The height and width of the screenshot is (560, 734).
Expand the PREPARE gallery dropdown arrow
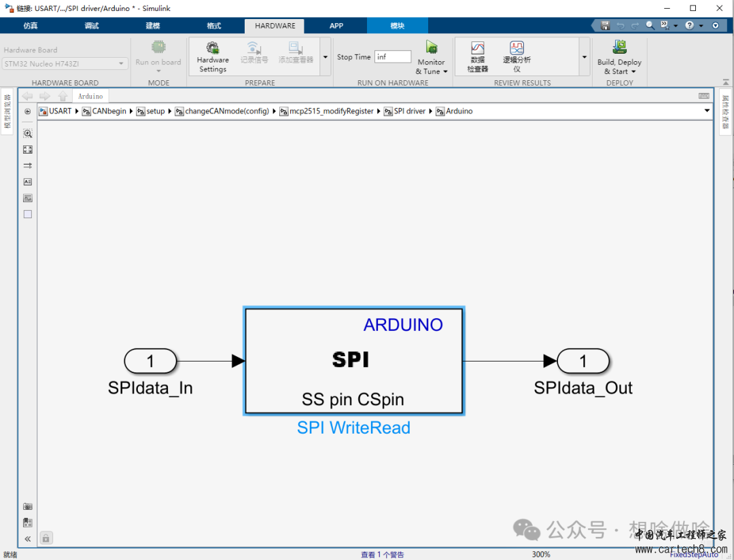326,57
